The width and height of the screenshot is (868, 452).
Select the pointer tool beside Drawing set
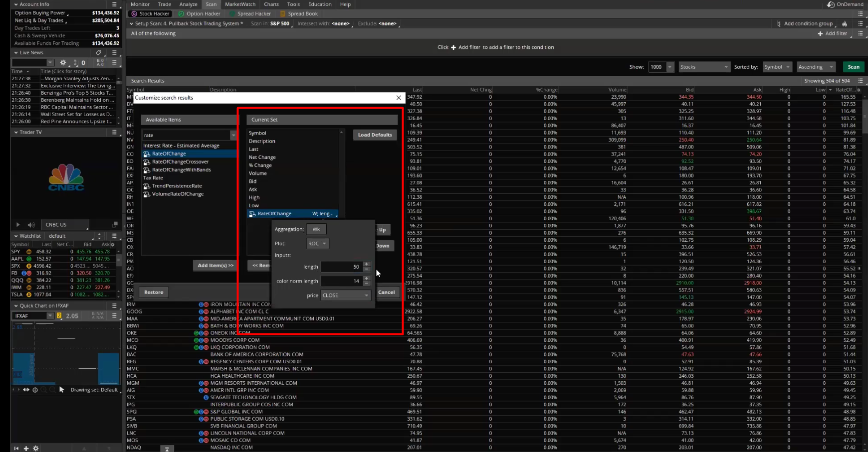(x=62, y=390)
